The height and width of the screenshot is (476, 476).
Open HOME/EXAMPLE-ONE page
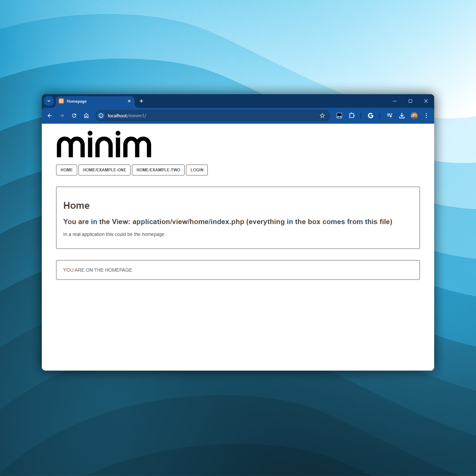click(x=104, y=170)
